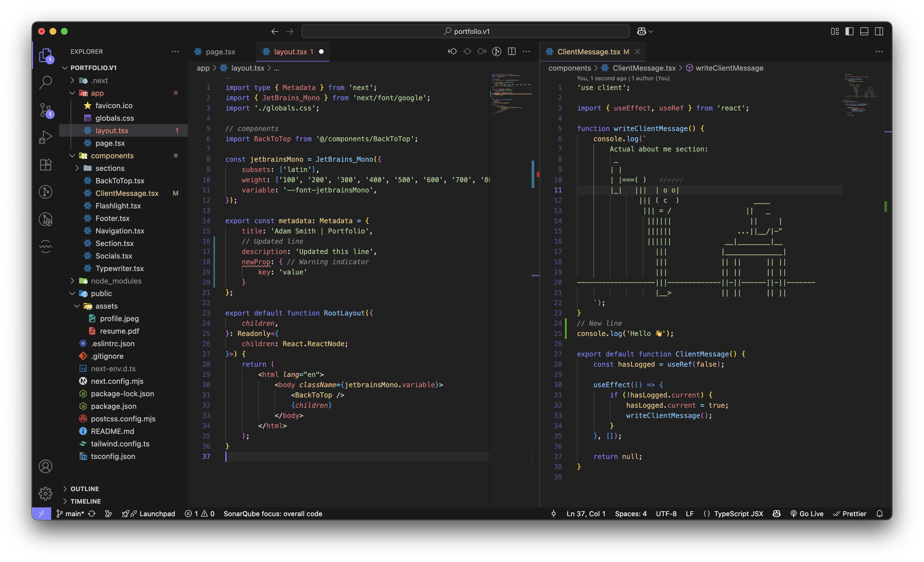Click the main* branch in status bar
924x562 pixels.
tap(70, 514)
